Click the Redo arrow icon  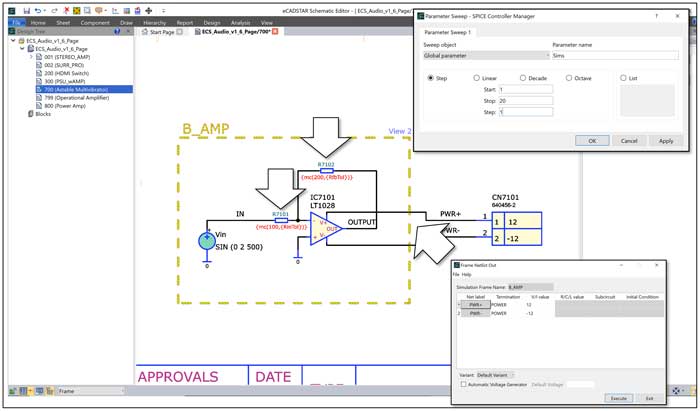tap(54, 10)
